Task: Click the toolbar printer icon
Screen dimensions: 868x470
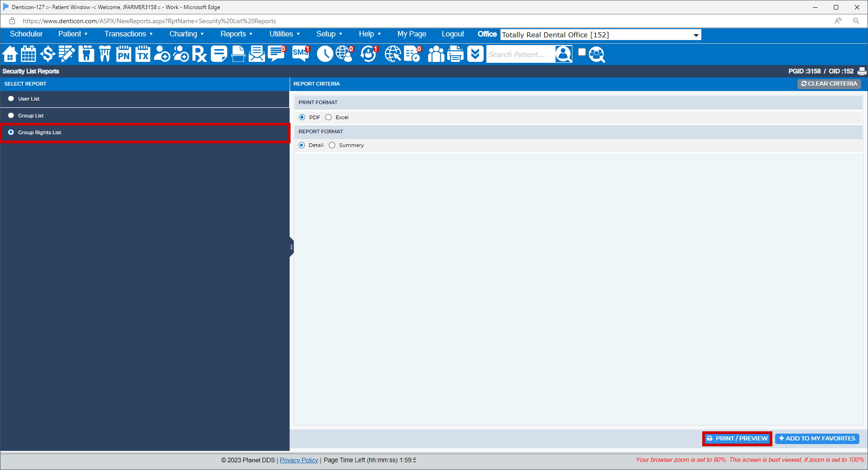Action: tap(455, 54)
